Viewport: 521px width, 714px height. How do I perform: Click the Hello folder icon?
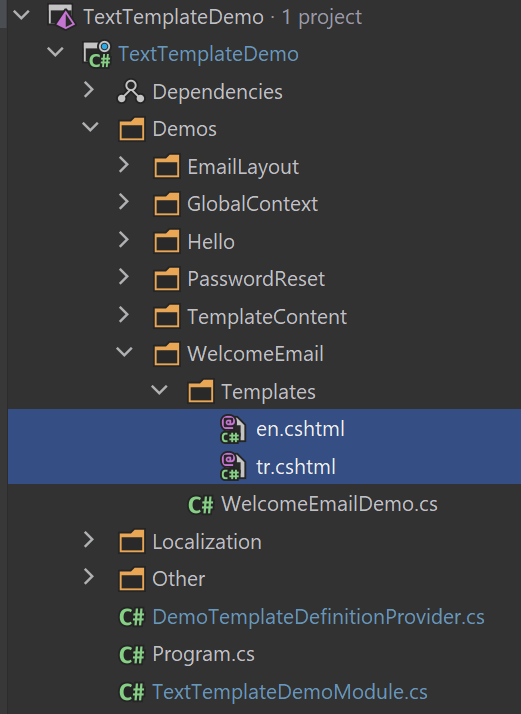point(167,241)
